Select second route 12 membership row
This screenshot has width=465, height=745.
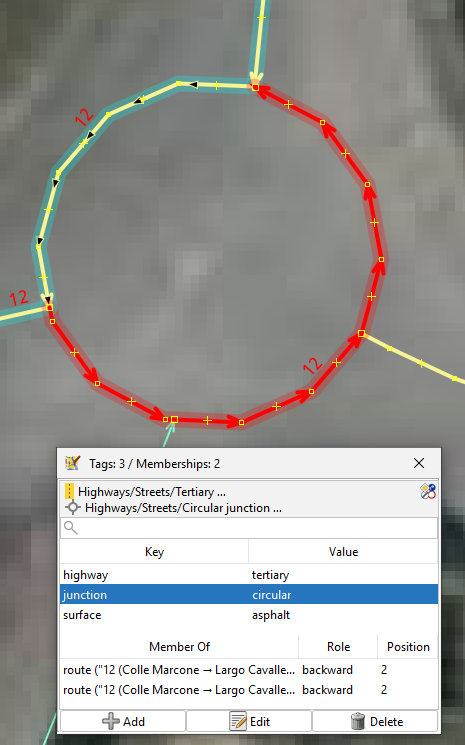click(249, 690)
